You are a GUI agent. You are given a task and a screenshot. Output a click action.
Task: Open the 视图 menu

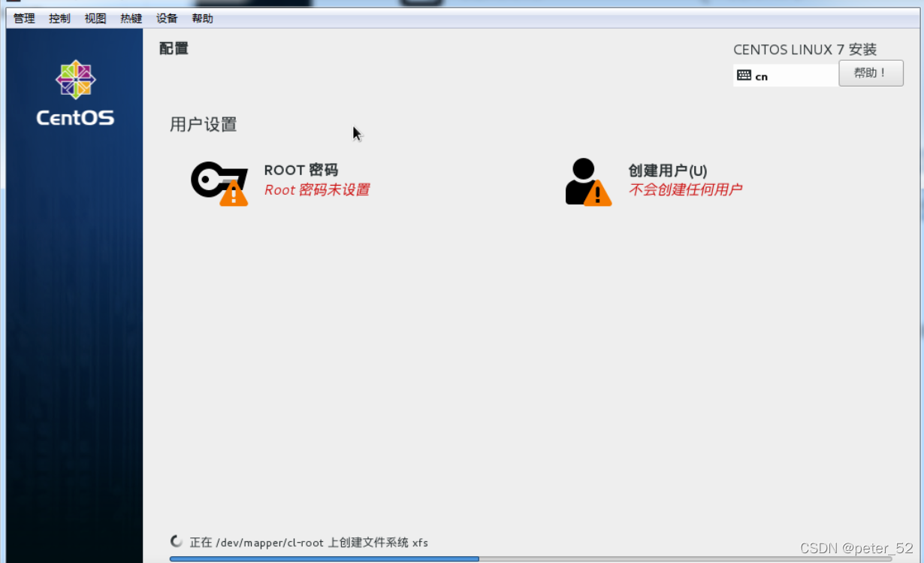95,19
